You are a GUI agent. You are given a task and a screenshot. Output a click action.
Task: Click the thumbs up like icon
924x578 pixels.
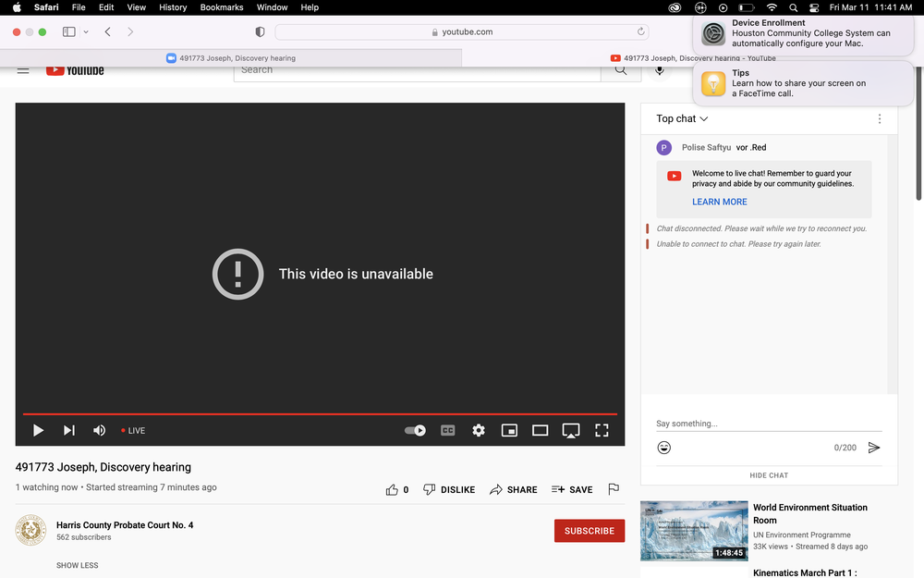pyautogui.click(x=393, y=489)
